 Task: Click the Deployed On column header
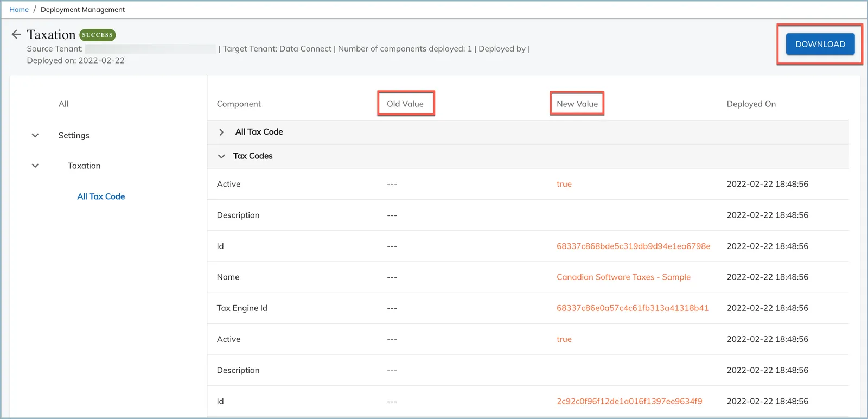(x=751, y=104)
